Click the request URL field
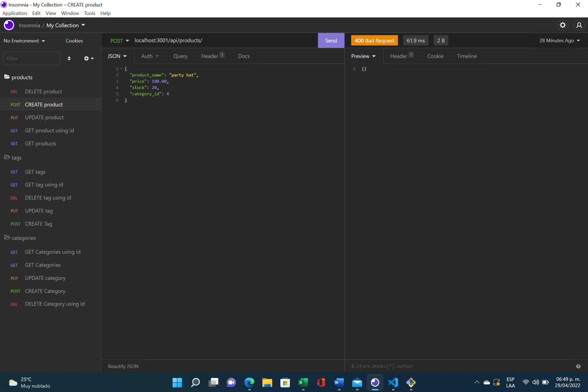 225,41
